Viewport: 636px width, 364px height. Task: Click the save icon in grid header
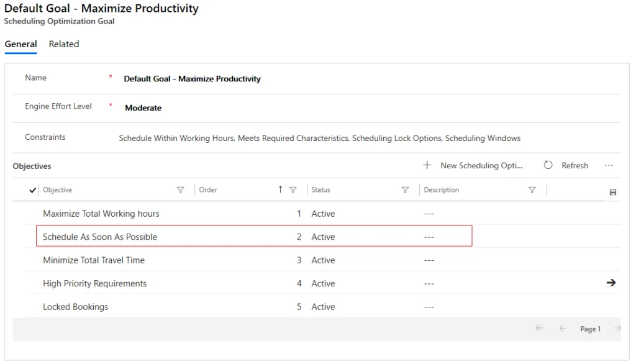(612, 193)
